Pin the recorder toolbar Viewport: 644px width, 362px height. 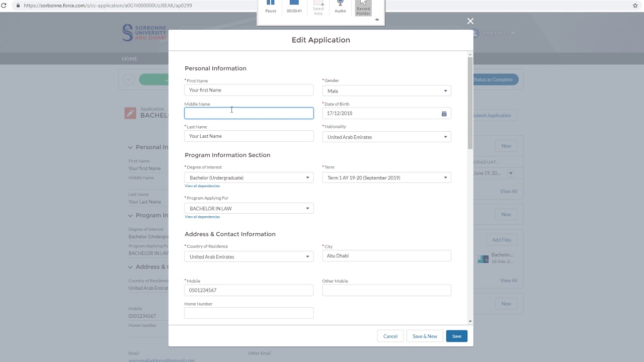(x=377, y=20)
